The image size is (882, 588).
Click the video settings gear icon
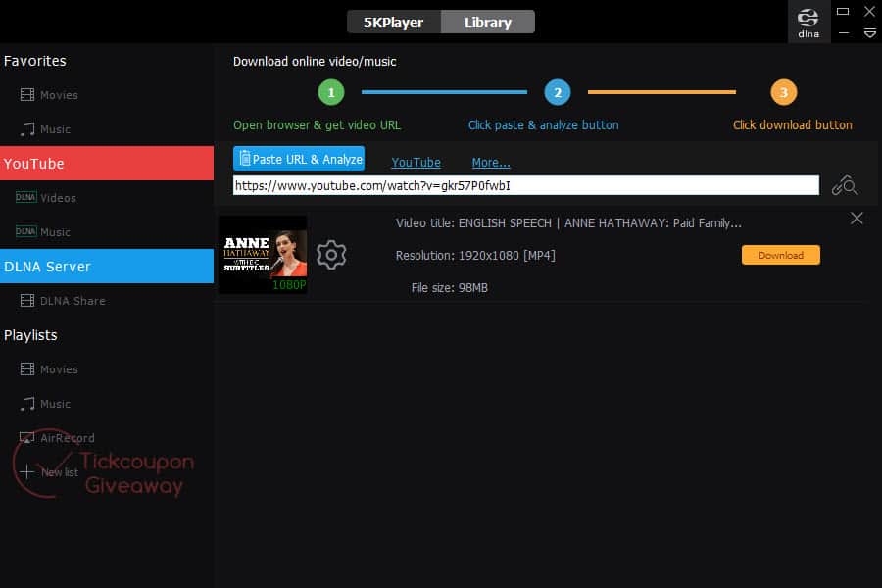pyautogui.click(x=331, y=255)
